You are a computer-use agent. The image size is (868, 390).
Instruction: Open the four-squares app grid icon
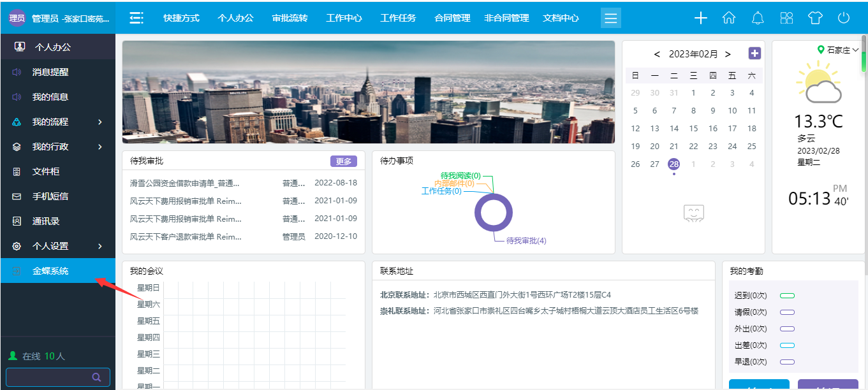pyautogui.click(x=786, y=18)
